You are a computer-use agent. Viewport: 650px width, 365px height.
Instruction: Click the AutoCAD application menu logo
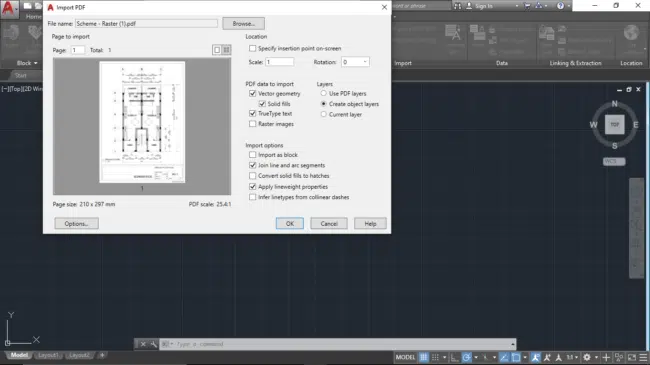[x=8, y=8]
